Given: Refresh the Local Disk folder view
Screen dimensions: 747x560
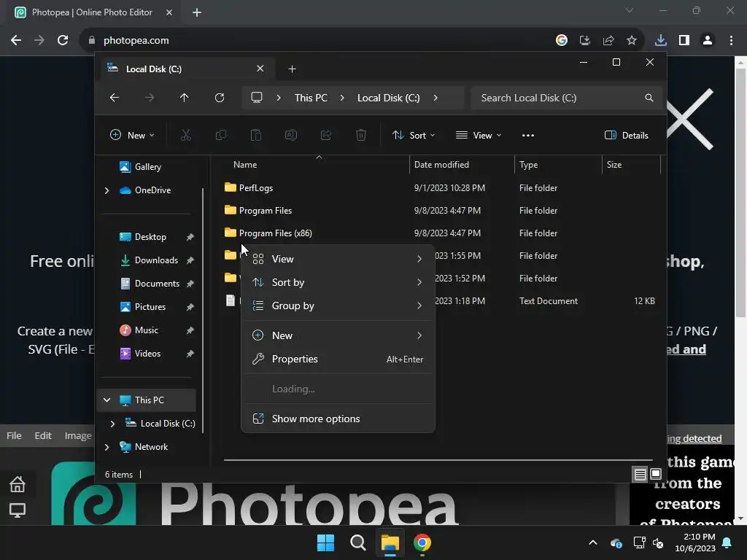Looking at the screenshot, I should point(220,98).
